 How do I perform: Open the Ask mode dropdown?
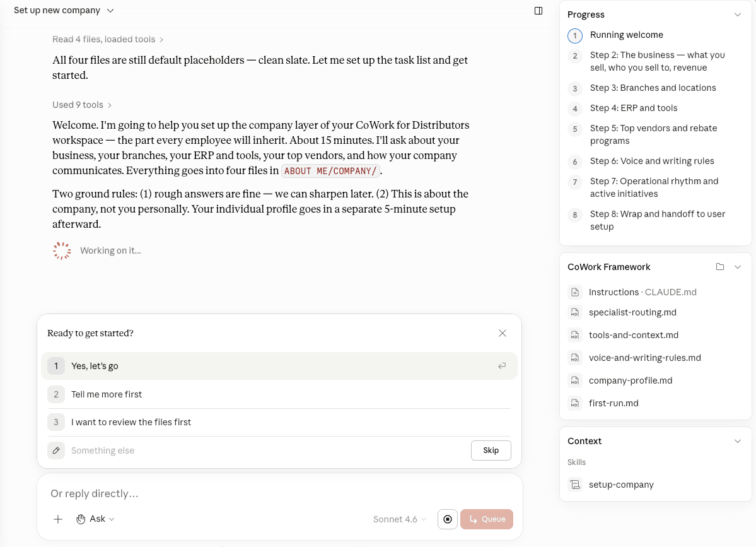pos(95,519)
